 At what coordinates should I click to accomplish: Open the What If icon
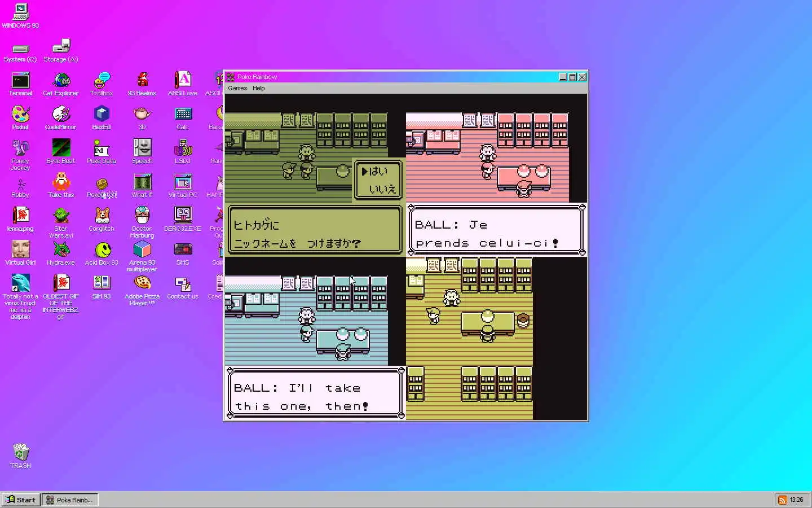coord(142,186)
